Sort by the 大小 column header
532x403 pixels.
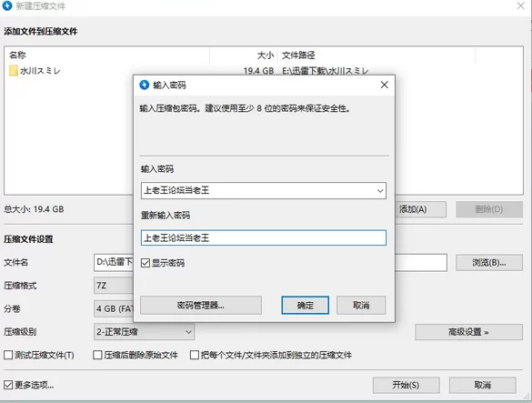[x=244, y=55]
